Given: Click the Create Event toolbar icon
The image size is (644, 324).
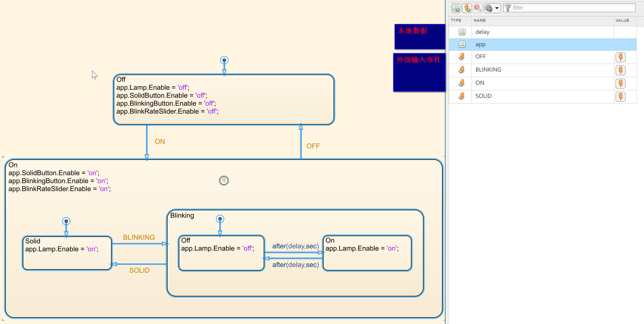Looking at the screenshot, I should point(467,8).
